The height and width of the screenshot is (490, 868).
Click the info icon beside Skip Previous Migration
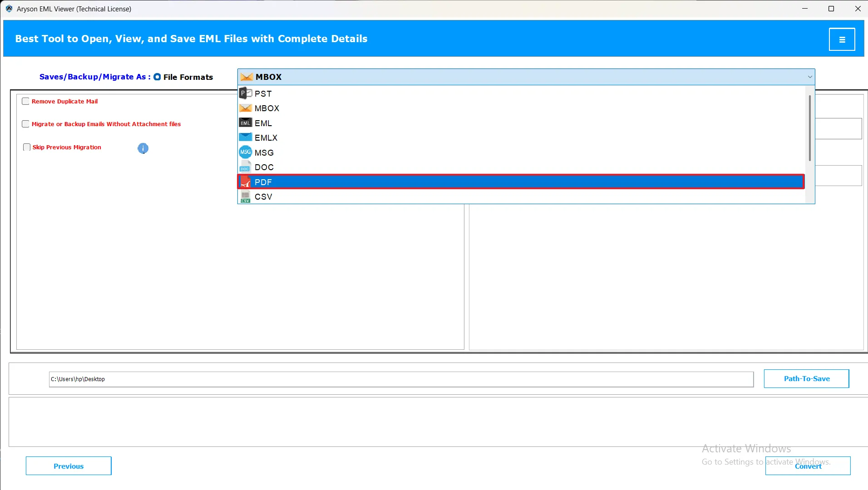(x=143, y=148)
